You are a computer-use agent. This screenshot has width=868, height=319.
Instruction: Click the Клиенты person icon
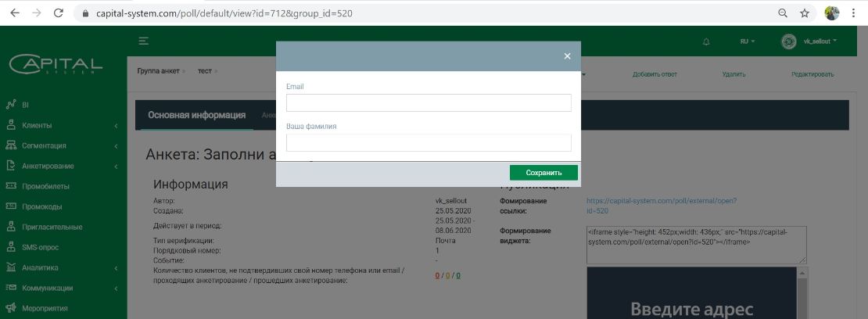coord(10,125)
